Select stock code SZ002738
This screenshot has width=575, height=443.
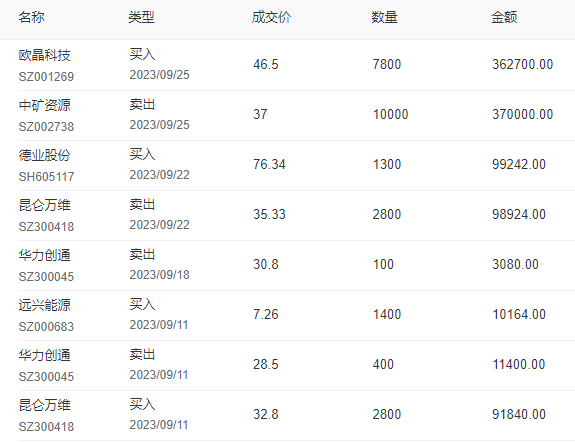(46, 127)
